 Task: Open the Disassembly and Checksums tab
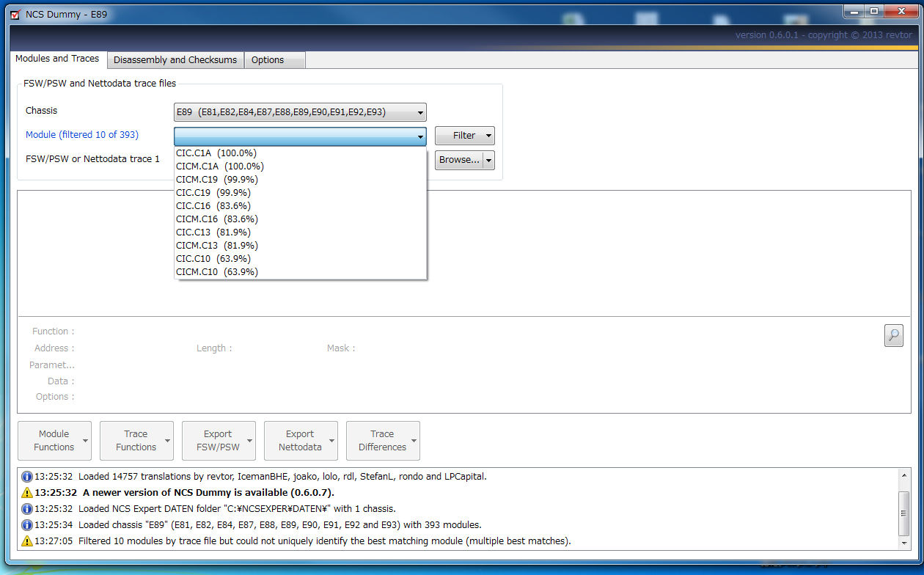pos(175,60)
